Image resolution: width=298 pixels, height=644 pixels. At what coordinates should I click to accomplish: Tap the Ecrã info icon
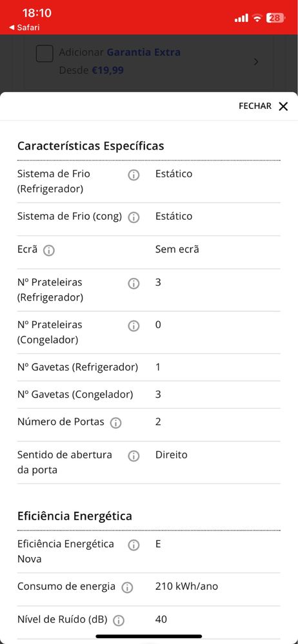[x=49, y=251]
